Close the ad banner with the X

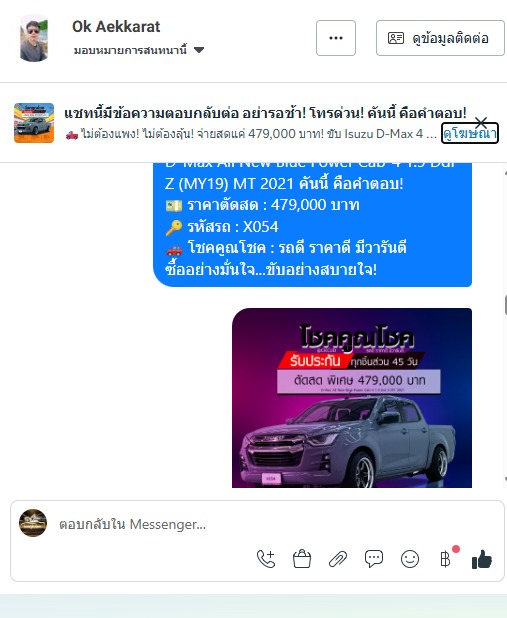pyautogui.click(x=481, y=123)
